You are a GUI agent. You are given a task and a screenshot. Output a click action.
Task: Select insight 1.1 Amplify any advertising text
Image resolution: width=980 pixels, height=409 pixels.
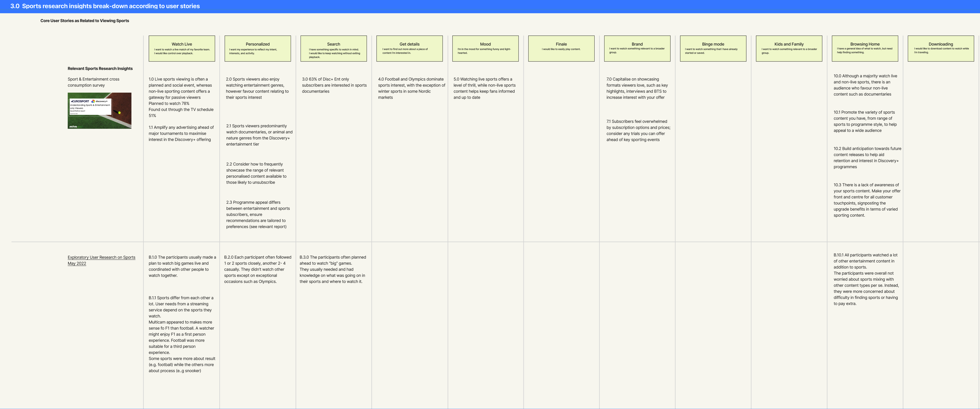tap(181, 133)
